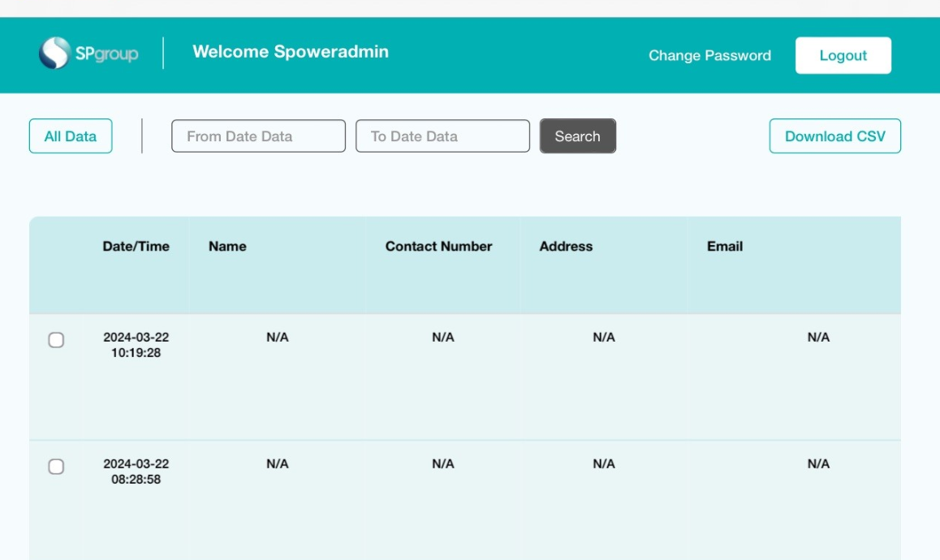Download the records as CSV
Screen dimensions: 940x560
tap(834, 136)
